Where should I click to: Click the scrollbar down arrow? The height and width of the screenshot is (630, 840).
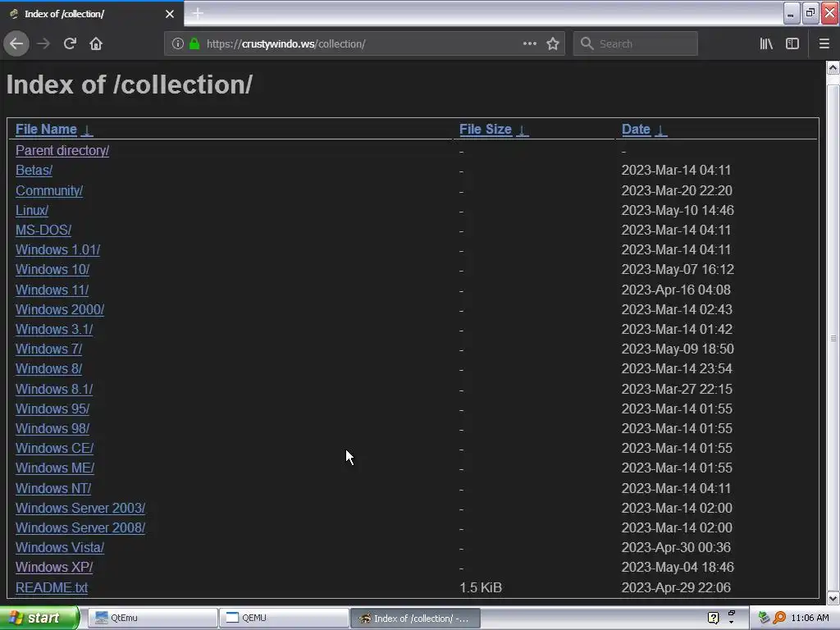[833, 598]
